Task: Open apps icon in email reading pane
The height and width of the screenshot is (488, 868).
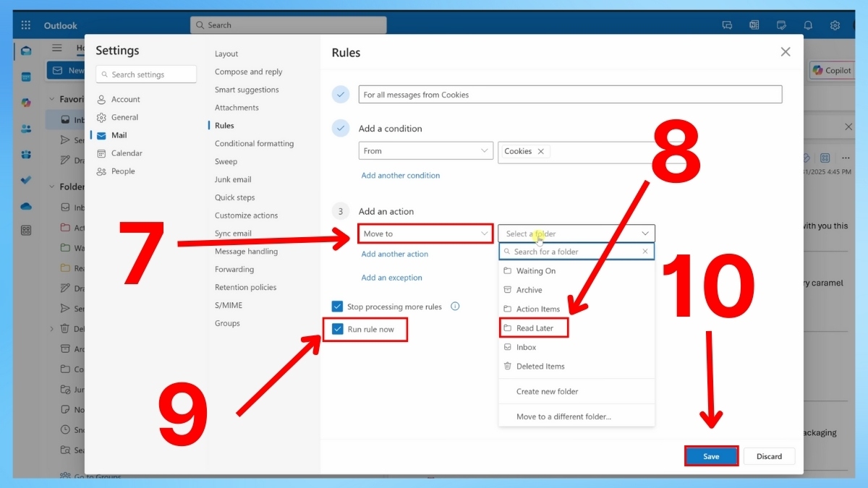Action: click(825, 158)
